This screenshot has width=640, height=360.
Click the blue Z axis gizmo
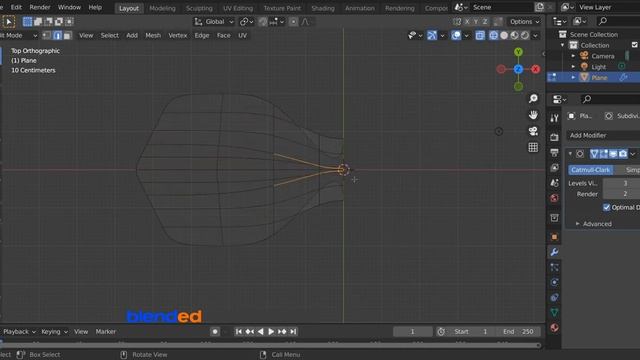518,69
